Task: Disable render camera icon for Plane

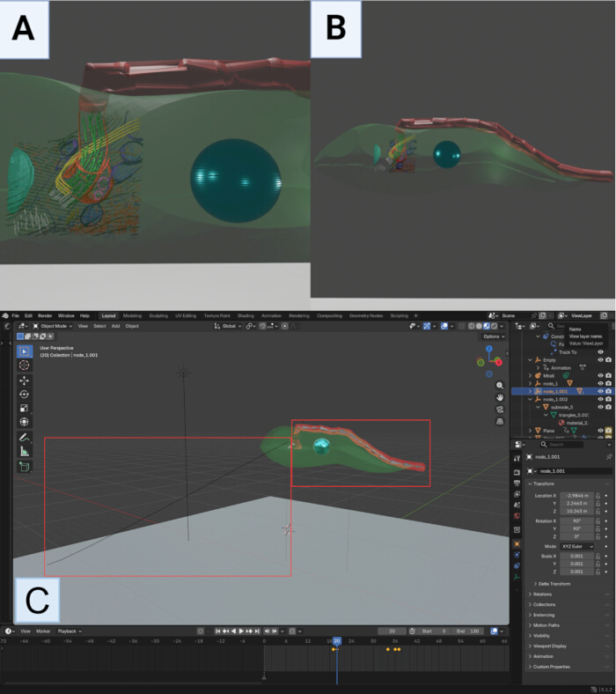Action: click(x=608, y=430)
